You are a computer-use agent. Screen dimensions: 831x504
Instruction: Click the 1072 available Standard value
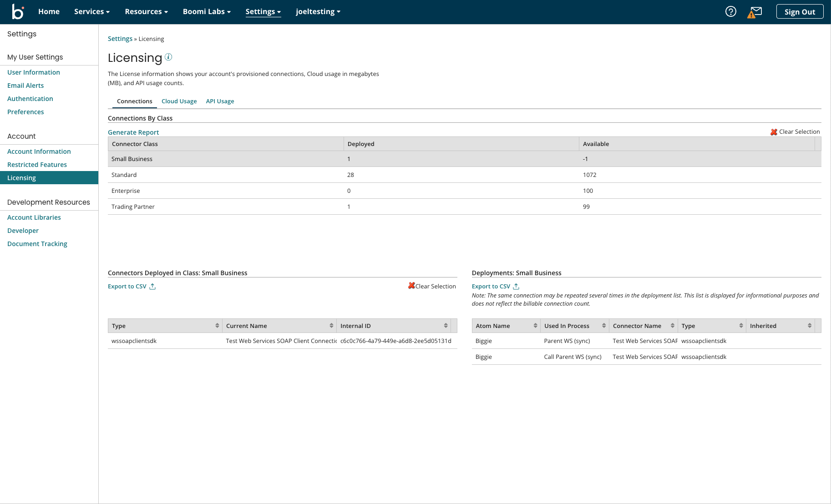589,175
